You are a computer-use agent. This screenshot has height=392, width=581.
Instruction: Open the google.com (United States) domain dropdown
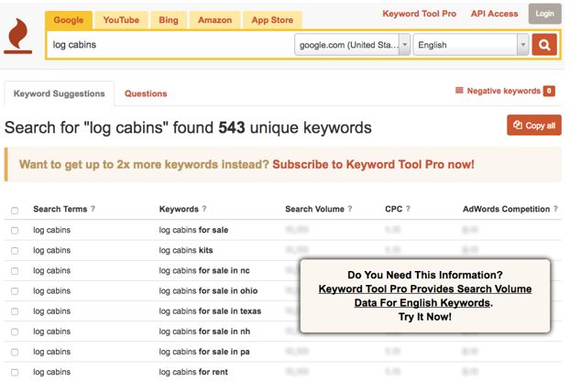tap(353, 45)
